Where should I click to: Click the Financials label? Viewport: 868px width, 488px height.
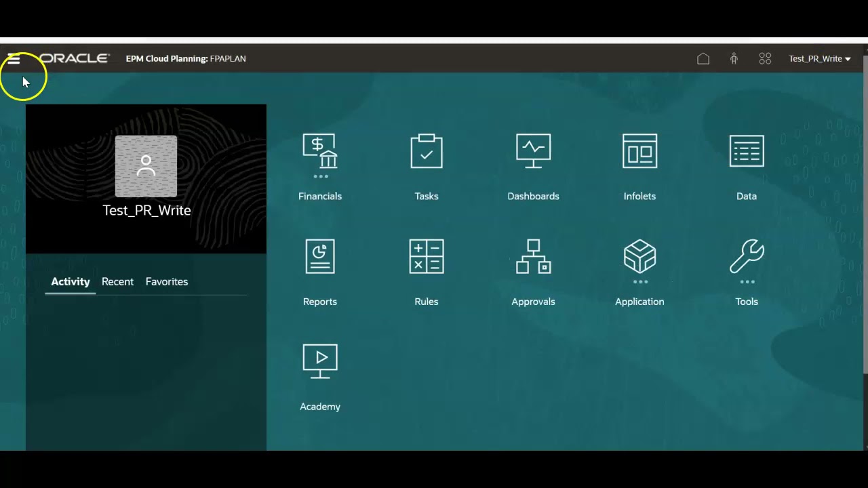click(x=320, y=196)
